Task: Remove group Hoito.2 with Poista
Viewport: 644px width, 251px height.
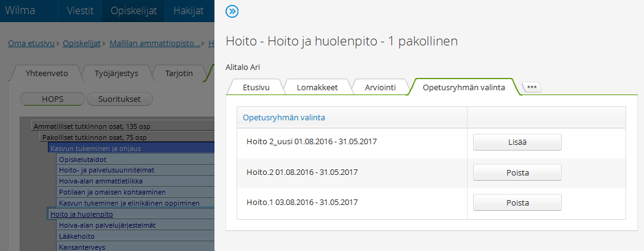Action: click(x=517, y=172)
